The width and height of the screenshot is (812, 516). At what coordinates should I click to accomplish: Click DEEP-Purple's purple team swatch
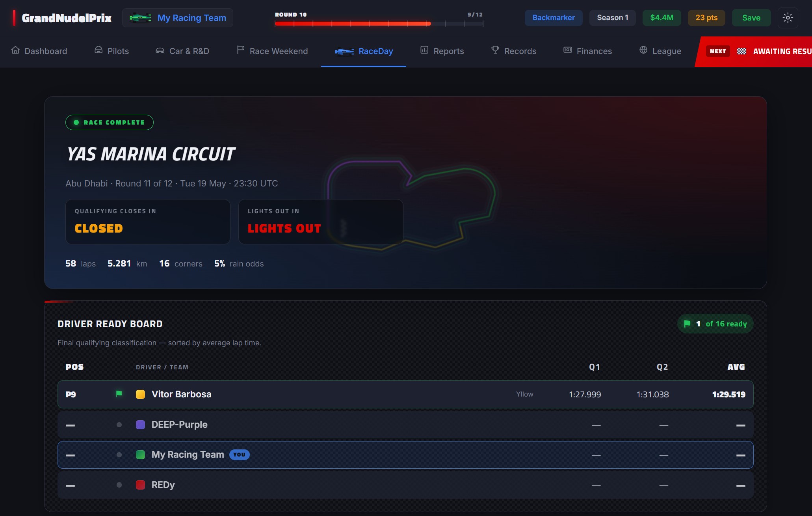(x=140, y=425)
